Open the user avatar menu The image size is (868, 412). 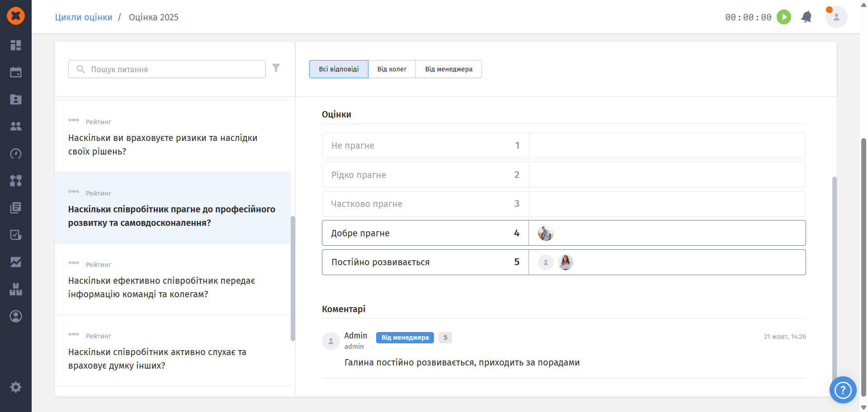[836, 17]
